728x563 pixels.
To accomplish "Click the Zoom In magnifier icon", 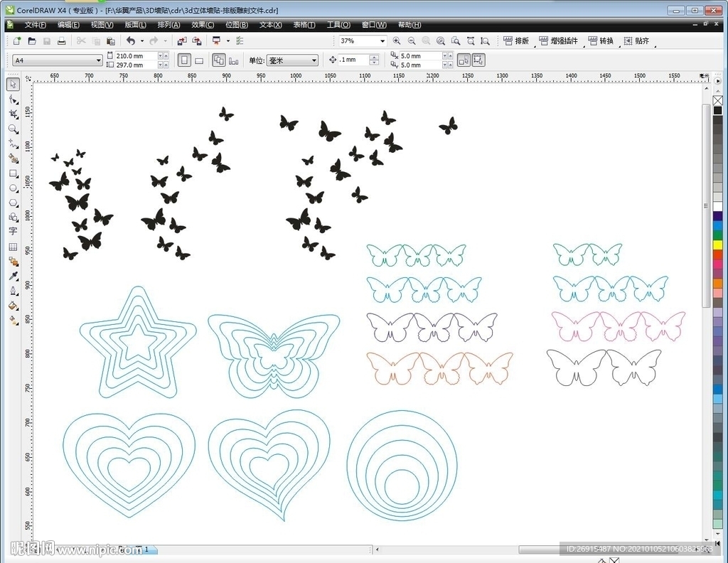I will click(x=397, y=41).
